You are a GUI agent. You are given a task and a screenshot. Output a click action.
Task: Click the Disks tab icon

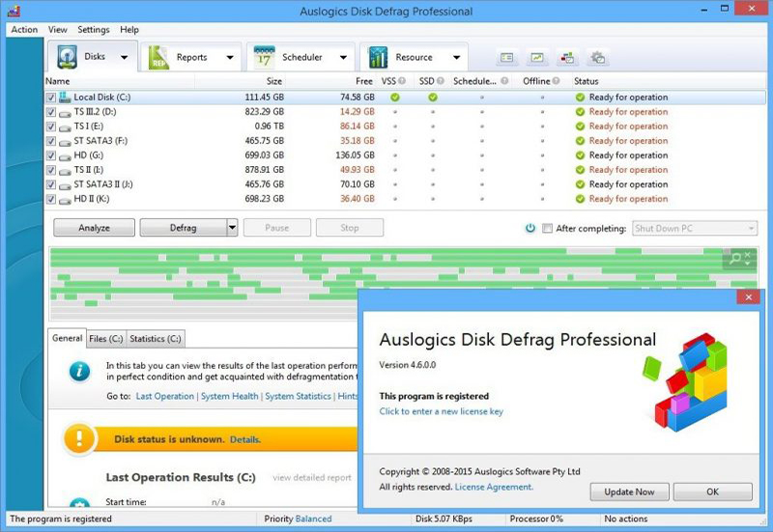[x=67, y=57]
